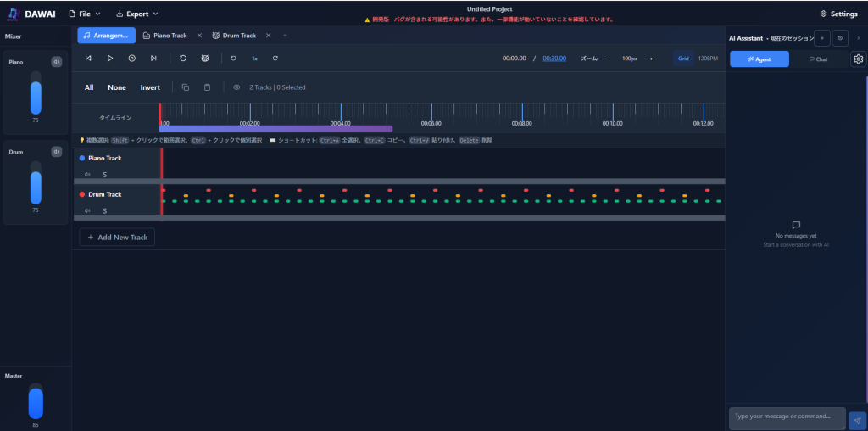
Task: Open AI Assistant gear settings
Action: [x=858, y=59]
